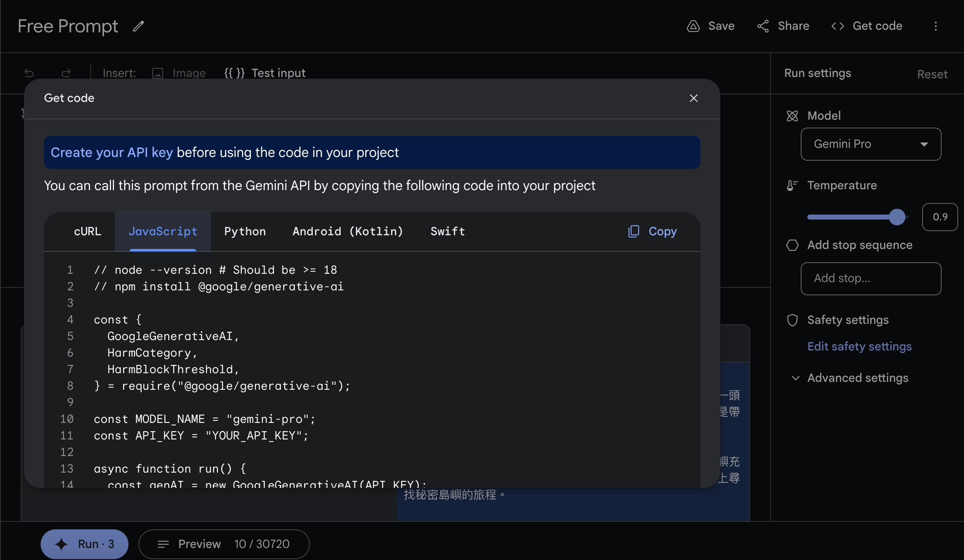Insert a Test input variable with the braces icon

234,73
